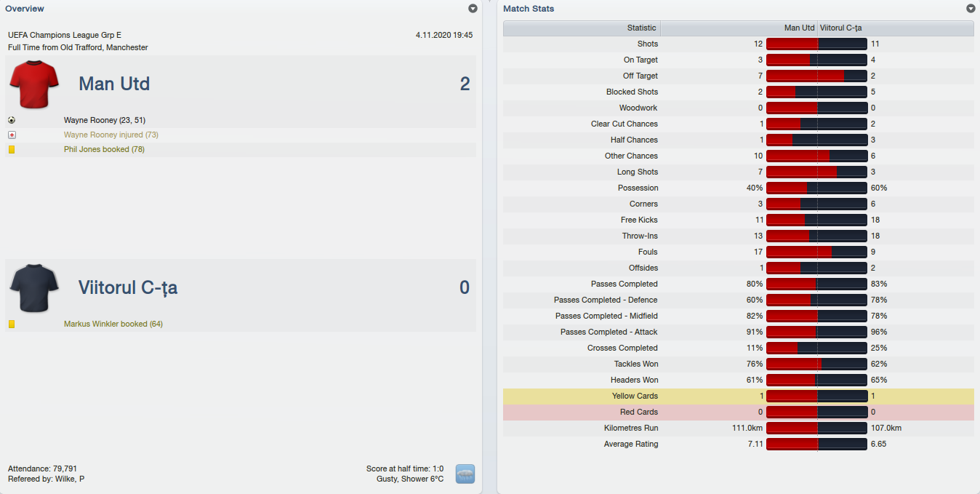Screen dimensions: 980x494
Task: Open Man Utd team name link
Action: [x=114, y=84]
